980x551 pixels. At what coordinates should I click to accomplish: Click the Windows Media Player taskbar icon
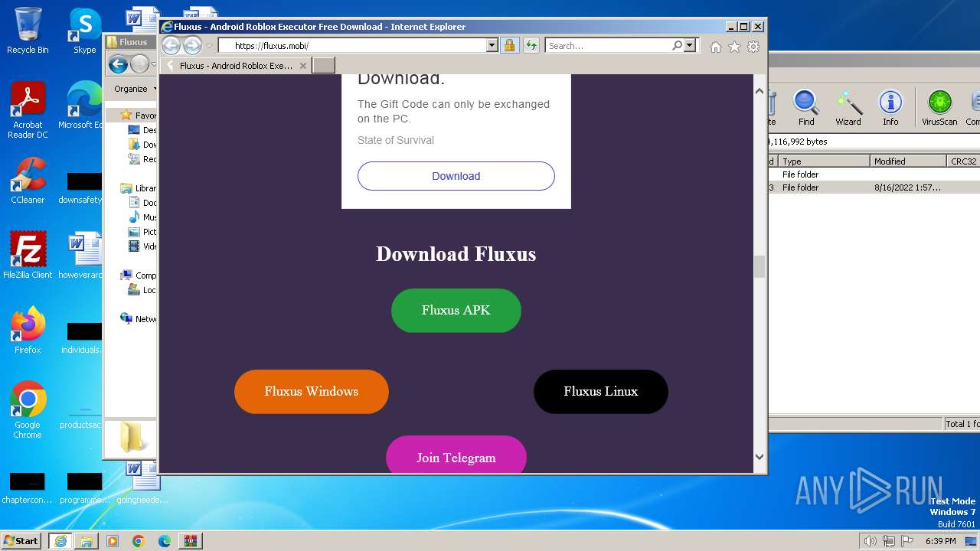pos(113,541)
